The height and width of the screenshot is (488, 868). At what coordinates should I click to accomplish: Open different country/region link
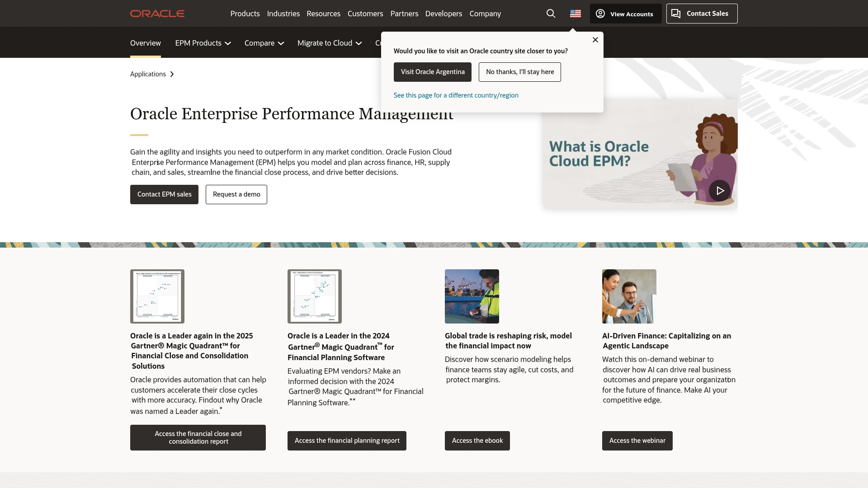click(x=456, y=95)
